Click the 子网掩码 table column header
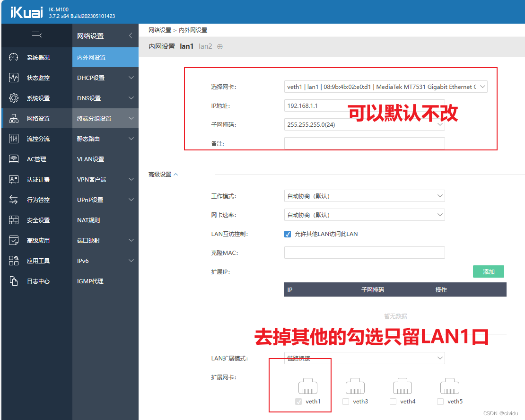Viewport: 525px width, 420px height. pos(372,290)
